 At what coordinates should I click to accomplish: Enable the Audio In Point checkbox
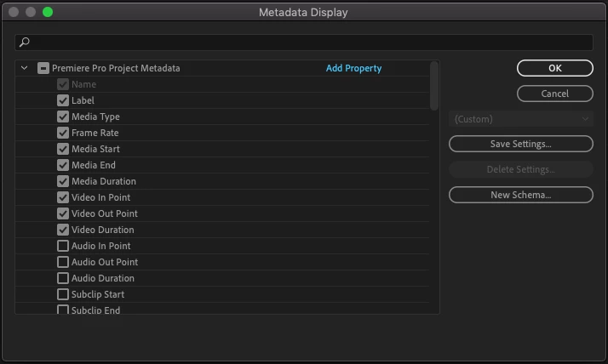[63, 246]
